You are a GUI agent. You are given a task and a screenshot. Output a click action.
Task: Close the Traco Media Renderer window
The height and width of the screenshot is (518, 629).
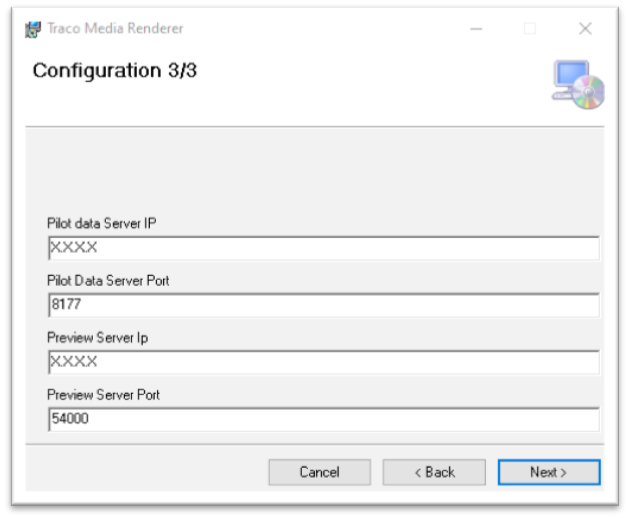585,28
